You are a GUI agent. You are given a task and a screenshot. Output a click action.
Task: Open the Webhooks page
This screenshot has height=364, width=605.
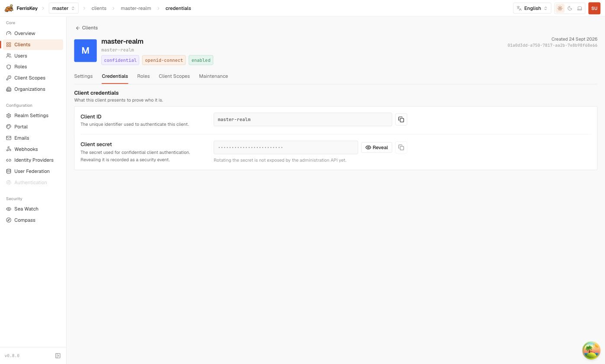[x=33, y=149]
